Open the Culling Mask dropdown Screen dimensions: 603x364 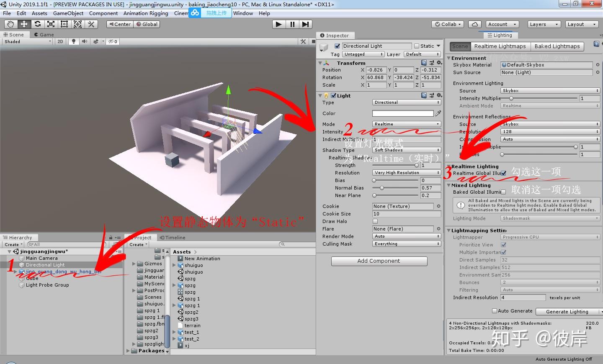407,244
